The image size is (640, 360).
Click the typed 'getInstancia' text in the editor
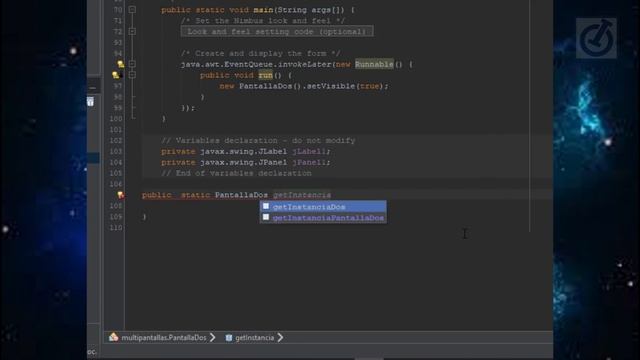(302, 195)
